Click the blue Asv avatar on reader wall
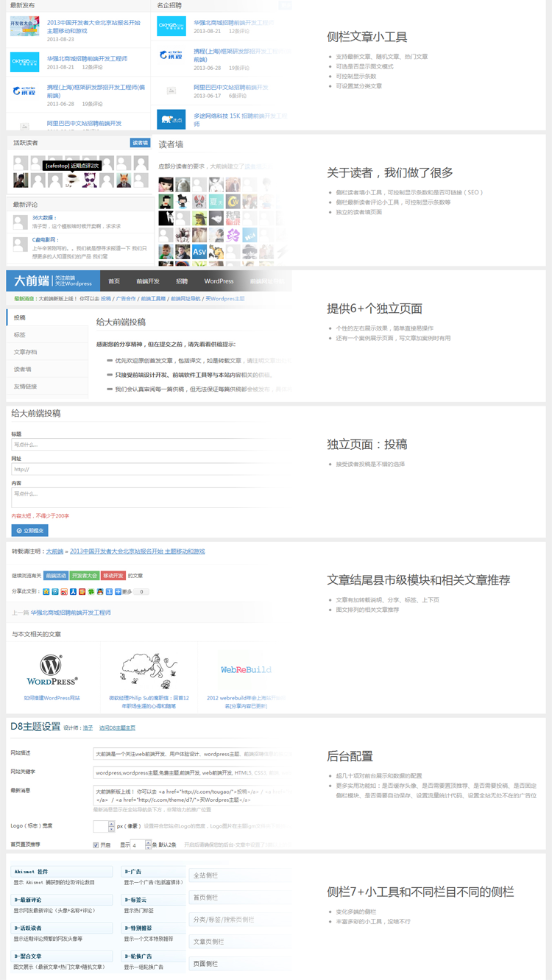 pyautogui.click(x=199, y=252)
